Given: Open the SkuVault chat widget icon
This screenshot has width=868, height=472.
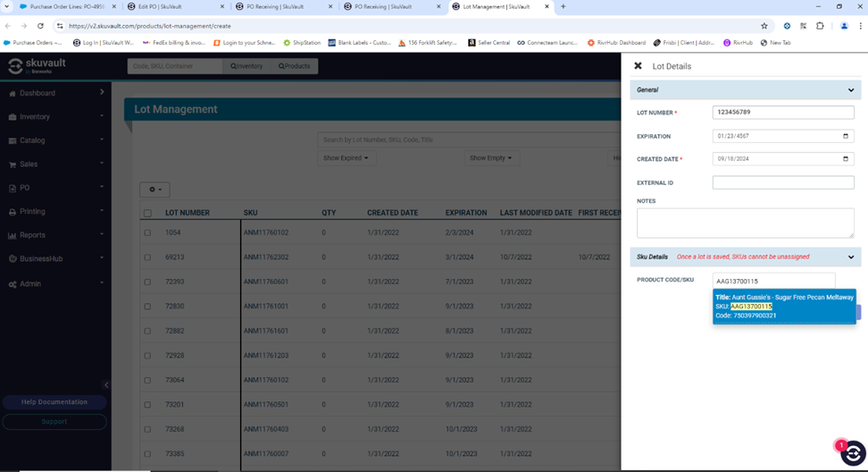Looking at the screenshot, I should pyautogui.click(x=853, y=453).
